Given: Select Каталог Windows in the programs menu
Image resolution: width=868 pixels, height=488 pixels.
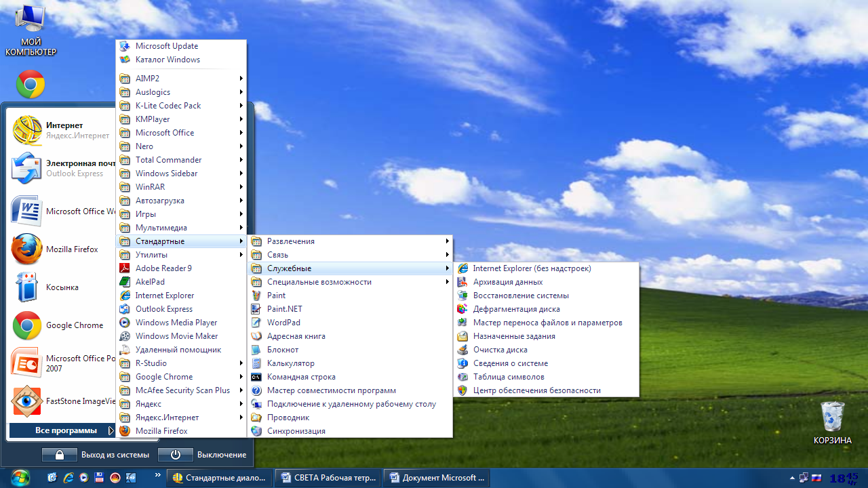Looking at the screenshot, I should pyautogui.click(x=181, y=60).
